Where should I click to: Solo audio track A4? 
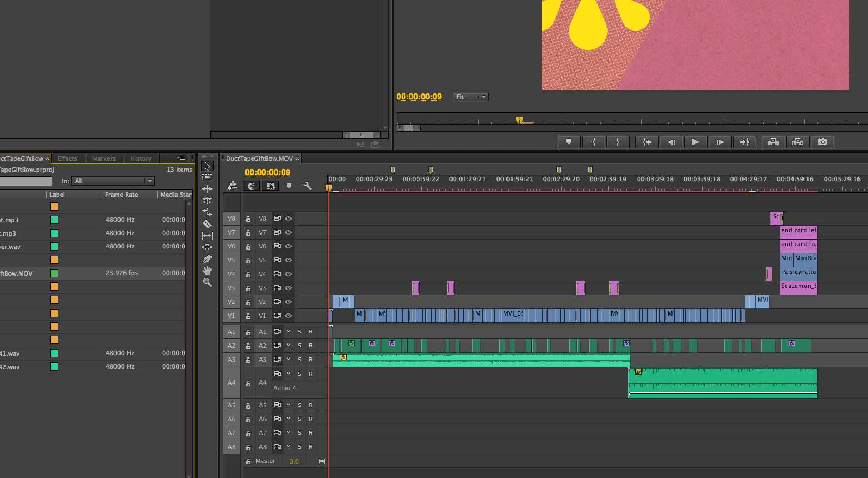coord(299,374)
